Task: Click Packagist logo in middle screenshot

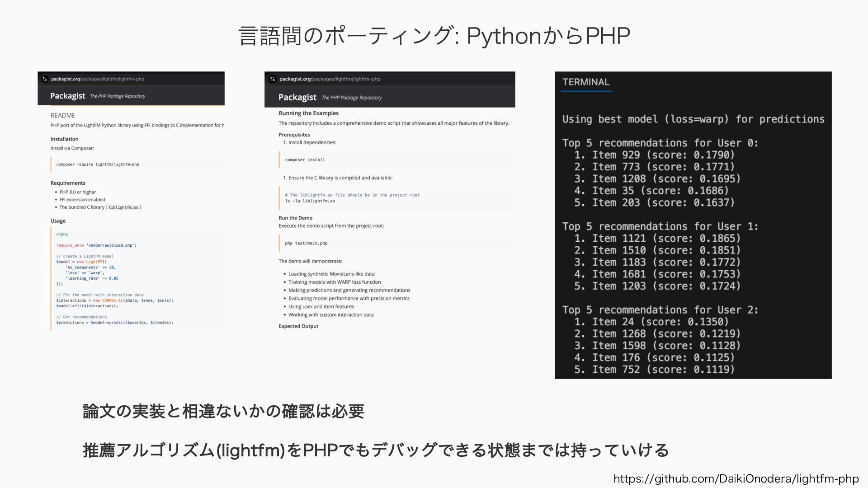Action: click(297, 97)
